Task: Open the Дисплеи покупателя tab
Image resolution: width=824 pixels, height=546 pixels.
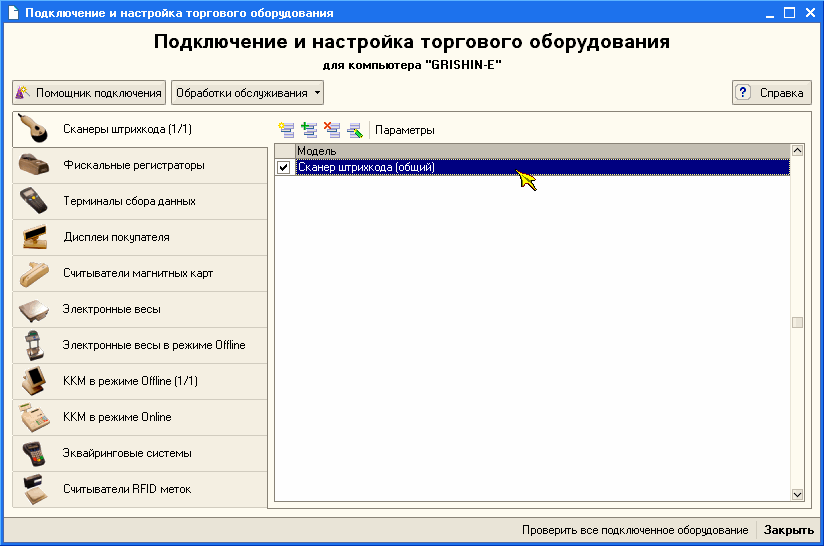Action: [115, 238]
